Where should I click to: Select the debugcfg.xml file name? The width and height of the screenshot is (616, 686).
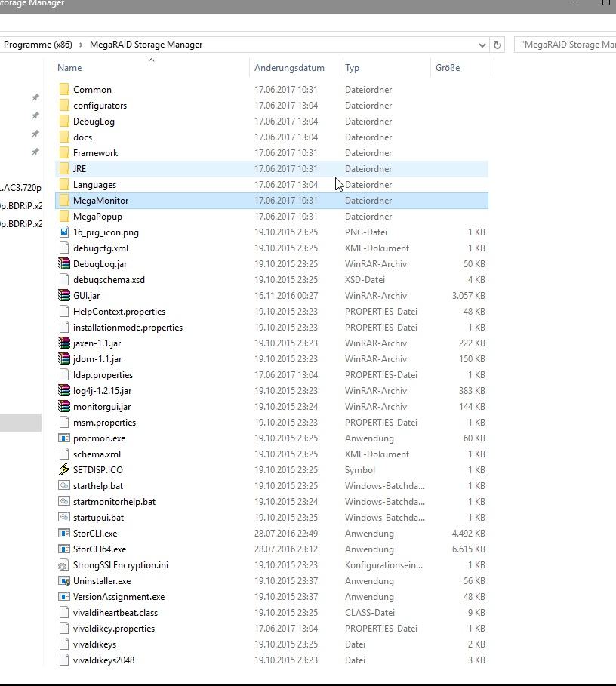pos(101,248)
